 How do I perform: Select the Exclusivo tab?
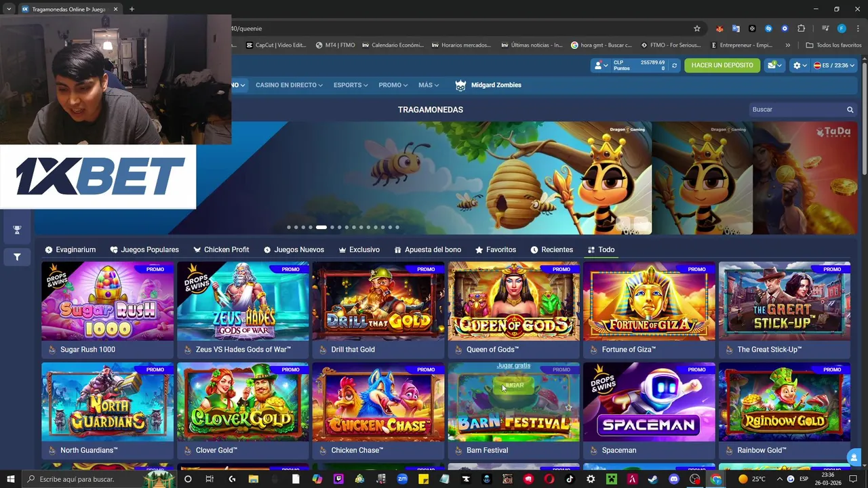point(359,250)
